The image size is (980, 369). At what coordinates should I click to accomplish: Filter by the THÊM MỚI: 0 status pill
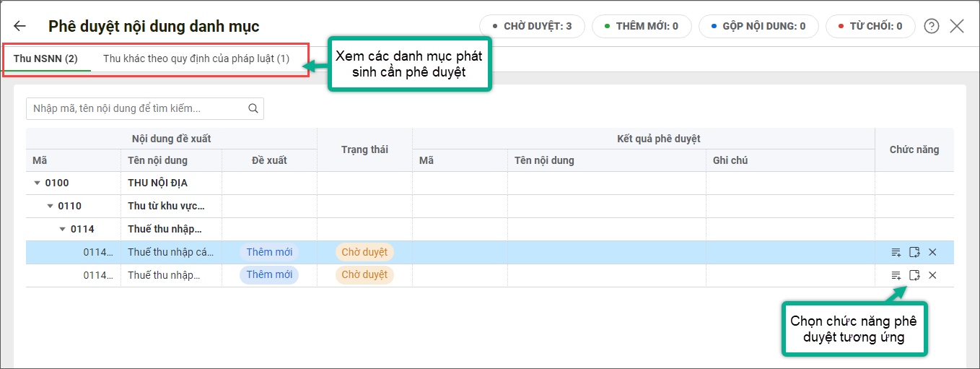tap(641, 27)
